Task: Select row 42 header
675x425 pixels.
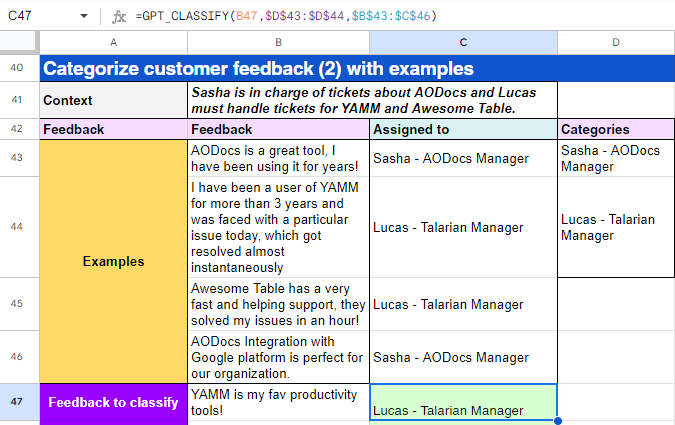Action: [19, 129]
